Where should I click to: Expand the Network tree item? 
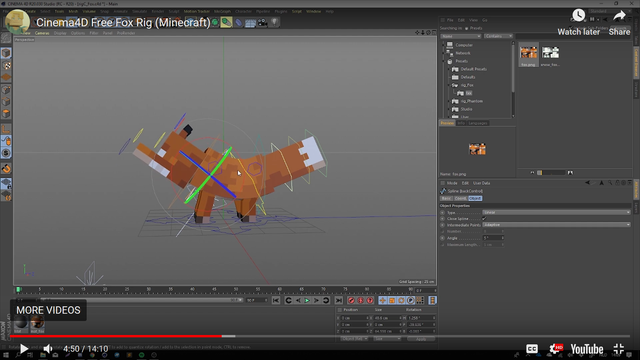click(444, 53)
